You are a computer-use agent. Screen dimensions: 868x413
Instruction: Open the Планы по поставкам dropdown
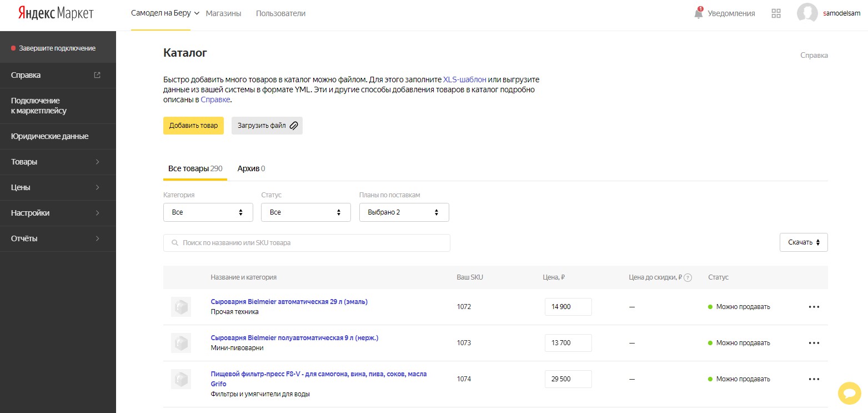404,212
